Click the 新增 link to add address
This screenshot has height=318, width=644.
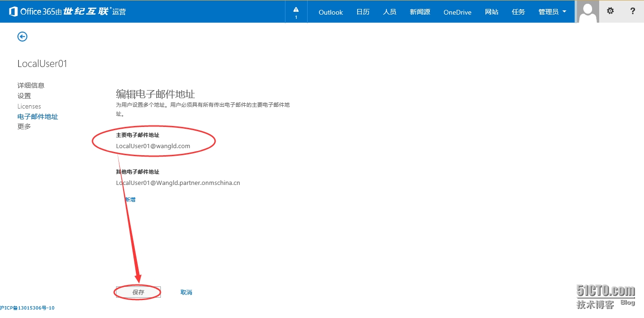(x=130, y=200)
